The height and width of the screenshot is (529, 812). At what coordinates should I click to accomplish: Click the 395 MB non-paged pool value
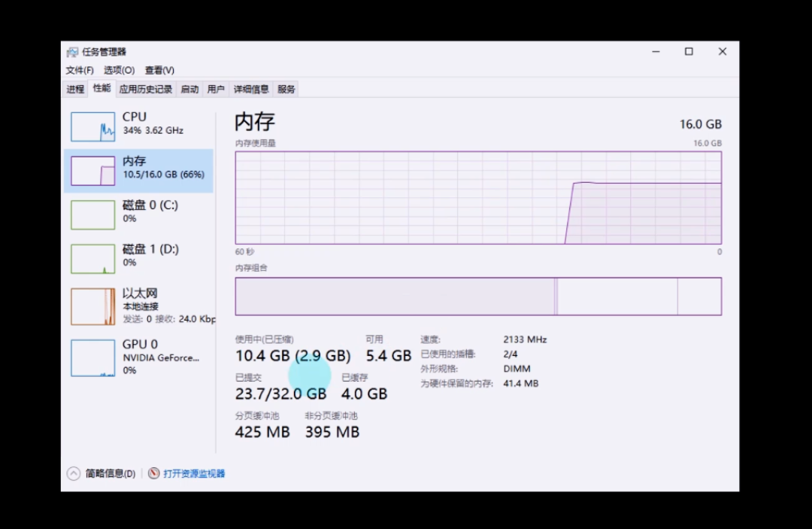(x=332, y=432)
